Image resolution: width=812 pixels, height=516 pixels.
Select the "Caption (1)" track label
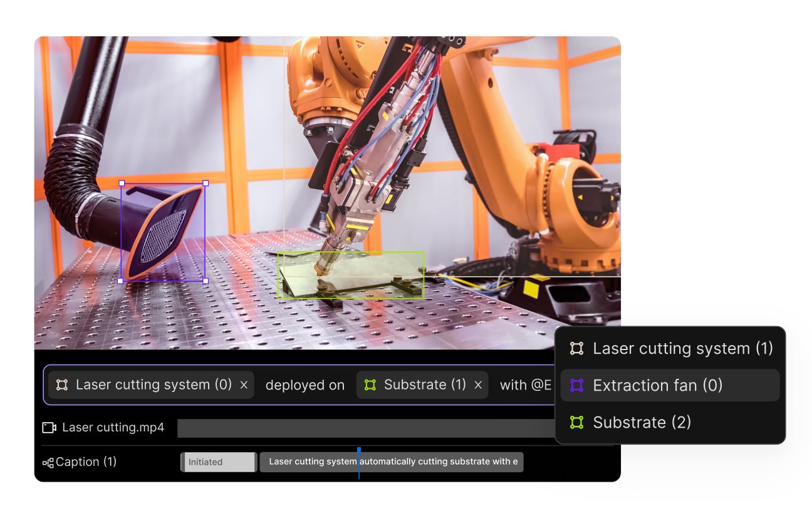coord(86,462)
